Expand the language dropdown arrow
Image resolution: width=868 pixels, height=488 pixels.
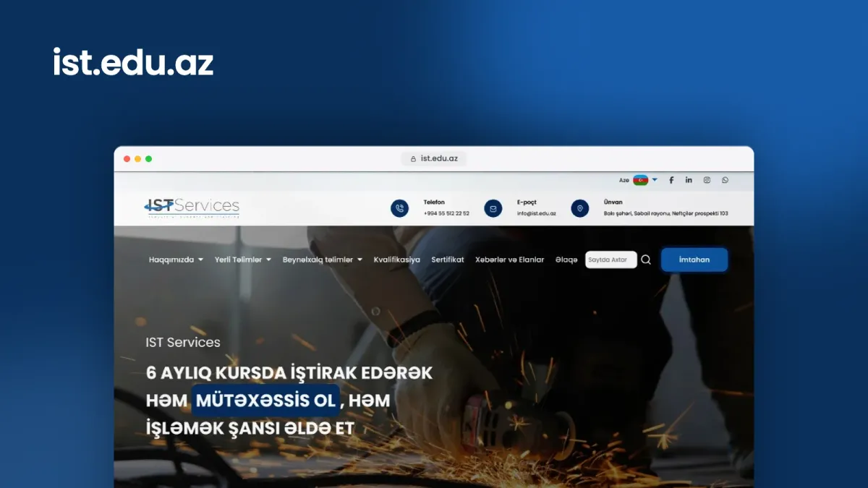coord(655,180)
